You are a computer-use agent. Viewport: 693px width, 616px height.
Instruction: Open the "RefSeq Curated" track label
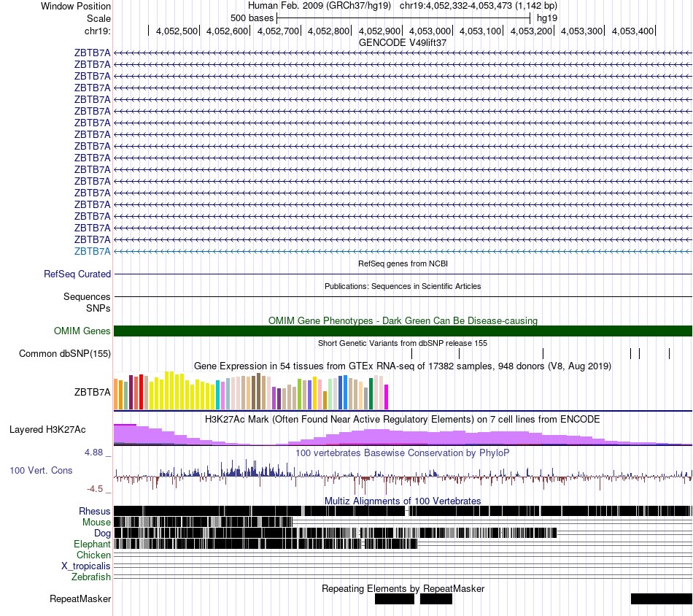77,274
